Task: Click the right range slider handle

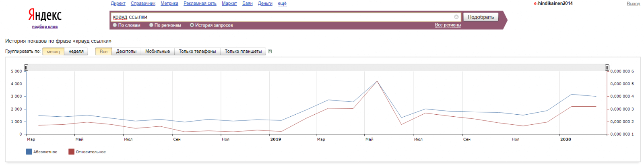Action: click(x=607, y=68)
